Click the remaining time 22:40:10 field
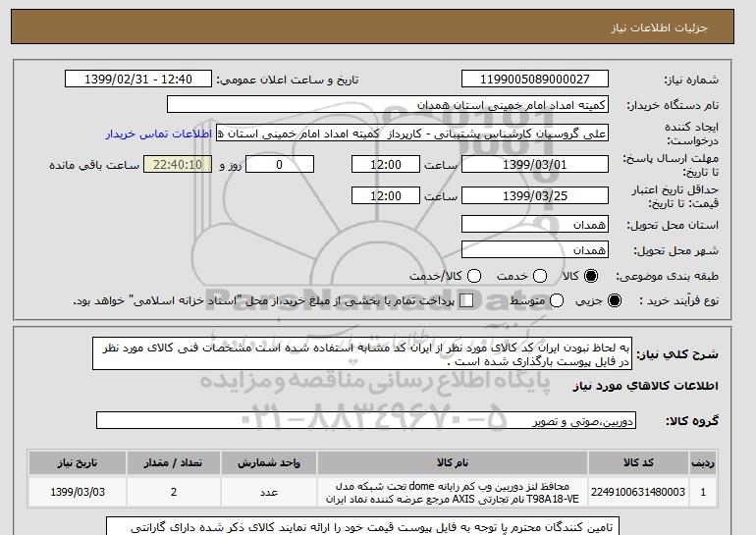The height and width of the screenshot is (535, 756). click(178, 164)
